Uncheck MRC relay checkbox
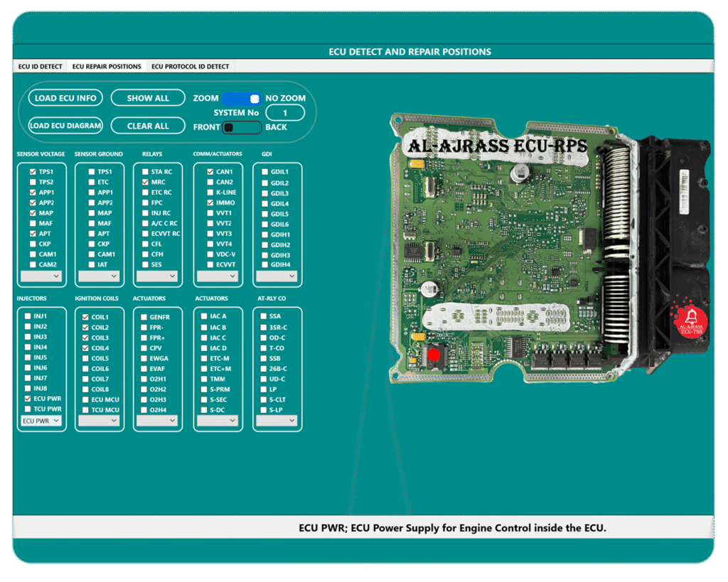Image resolution: width=728 pixels, height=582 pixels. tap(145, 182)
